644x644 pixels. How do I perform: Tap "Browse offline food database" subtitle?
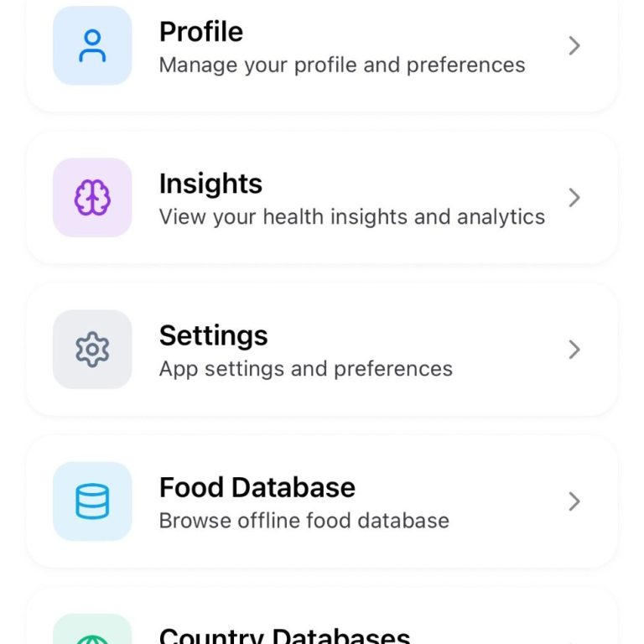coord(304,521)
